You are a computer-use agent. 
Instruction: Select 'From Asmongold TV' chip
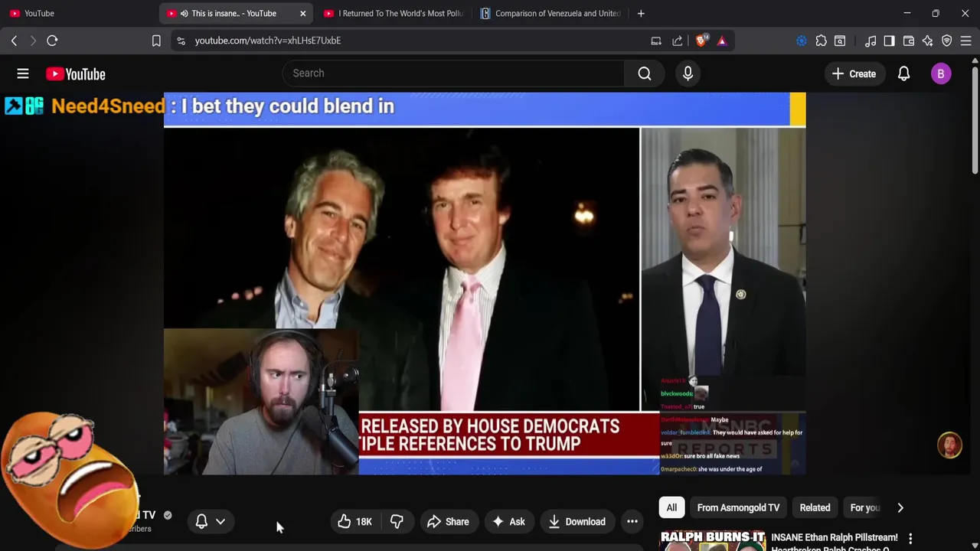tap(738, 507)
